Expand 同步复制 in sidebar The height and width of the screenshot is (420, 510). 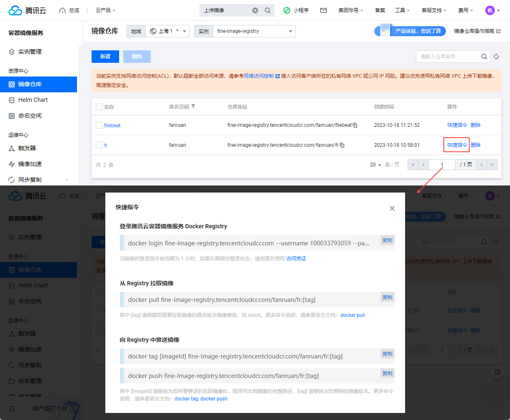(x=38, y=180)
